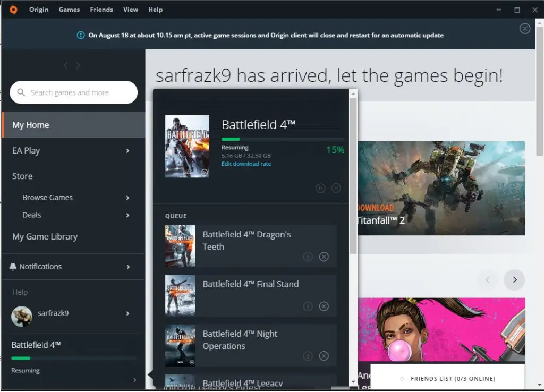
Task: Download Night Operations now from the queue
Action: [x=308, y=356]
